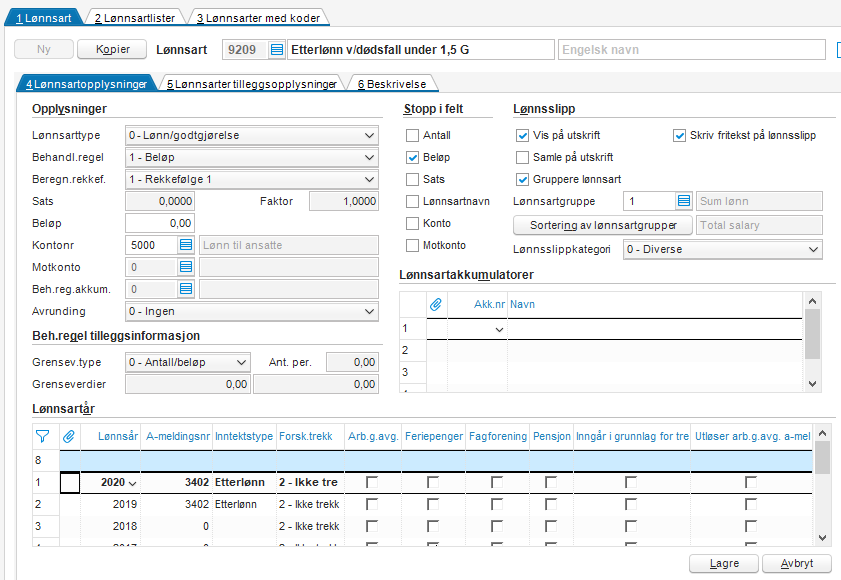Switch to 3 Lønnsarter med koder tab
Screen dimensions: 841x580
tap(258, 18)
